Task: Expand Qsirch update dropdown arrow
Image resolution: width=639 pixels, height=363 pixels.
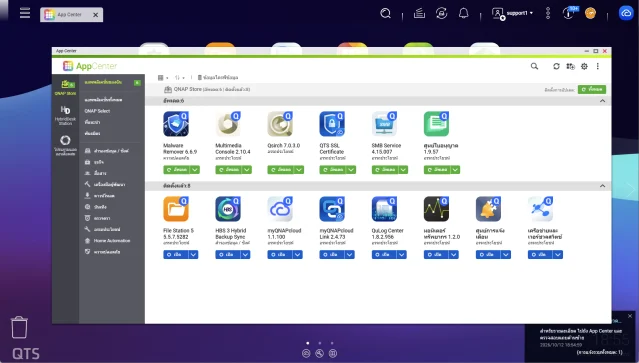Action: click(299, 169)
